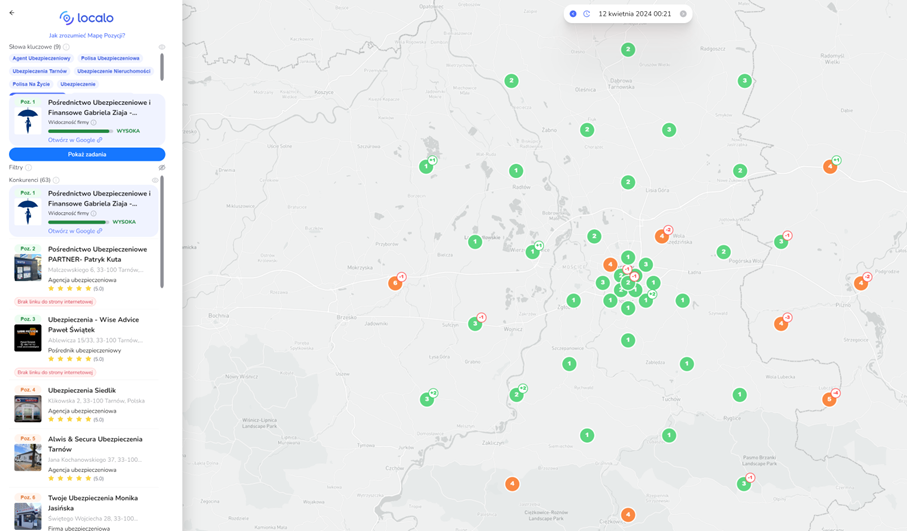
Task: Click info icon next to Słowa kluczowe
Action: (x=67, y=47)
